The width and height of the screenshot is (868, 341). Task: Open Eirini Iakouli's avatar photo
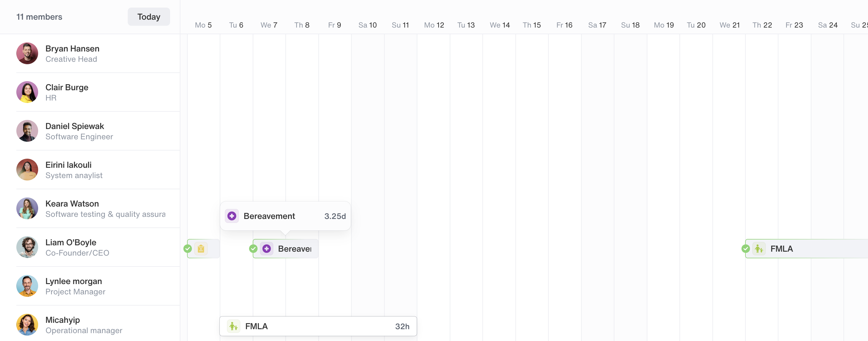27,170
